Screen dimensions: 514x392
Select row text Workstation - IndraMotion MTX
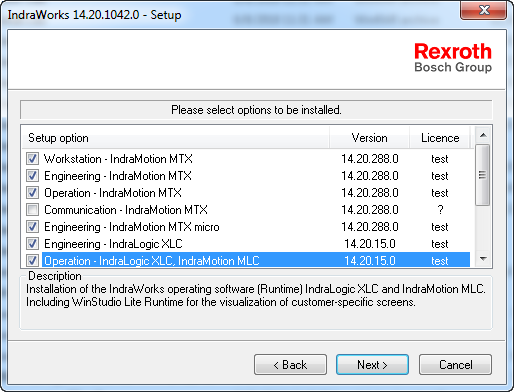point(118,159)
